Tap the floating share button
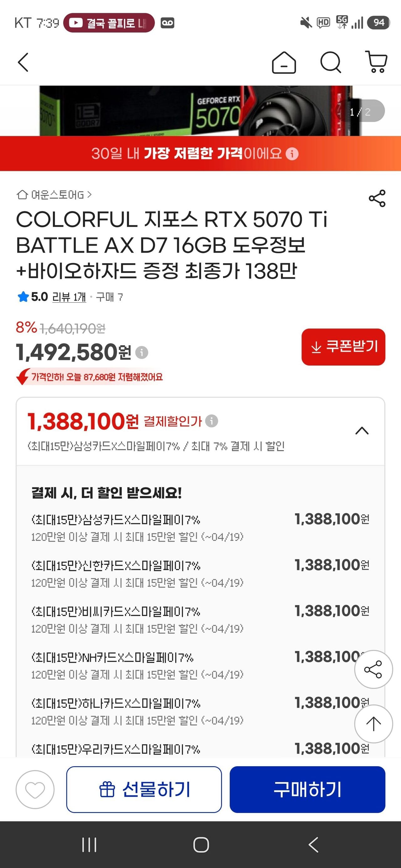The image size is (401, 868). click(373, 669)
